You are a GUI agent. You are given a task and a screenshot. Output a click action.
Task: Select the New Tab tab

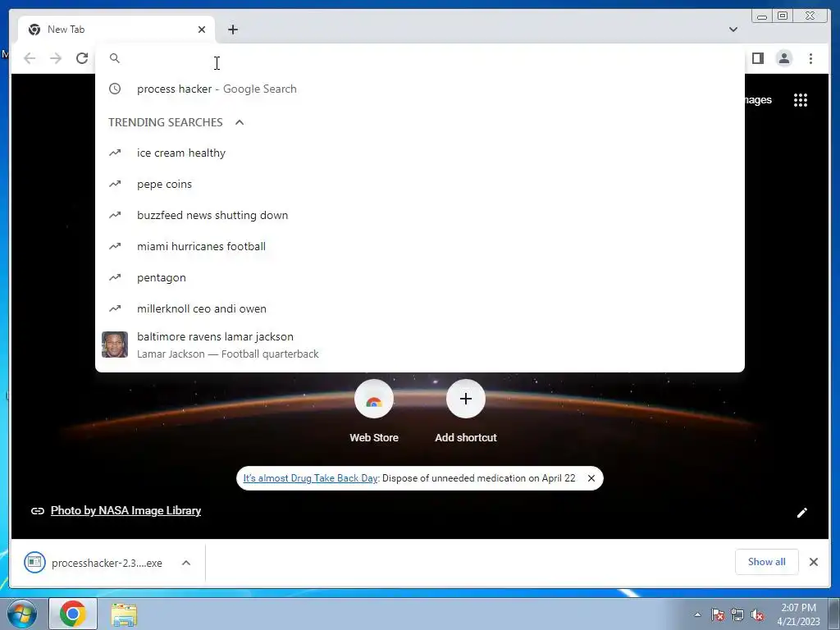[116, 30]
